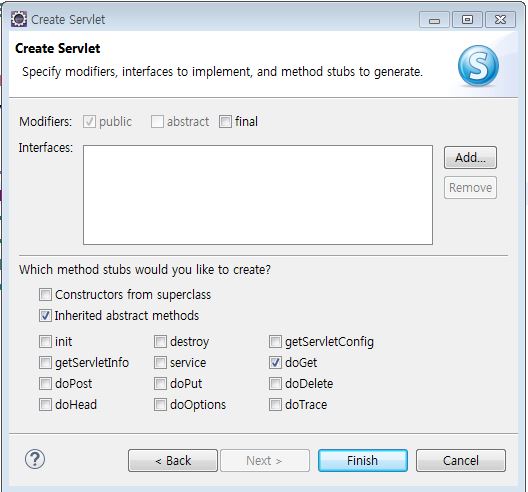Enable the final modifier checkbox

click(225, 122)
